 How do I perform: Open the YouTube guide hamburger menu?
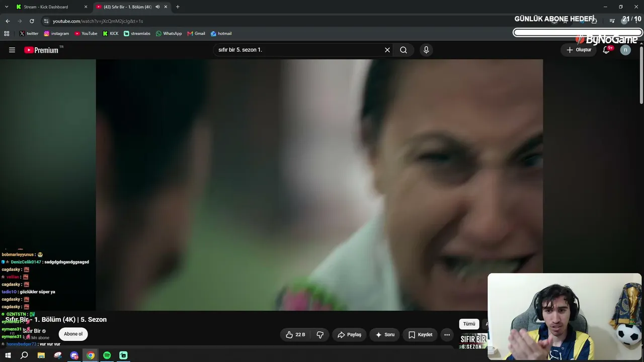pos(12,50)
